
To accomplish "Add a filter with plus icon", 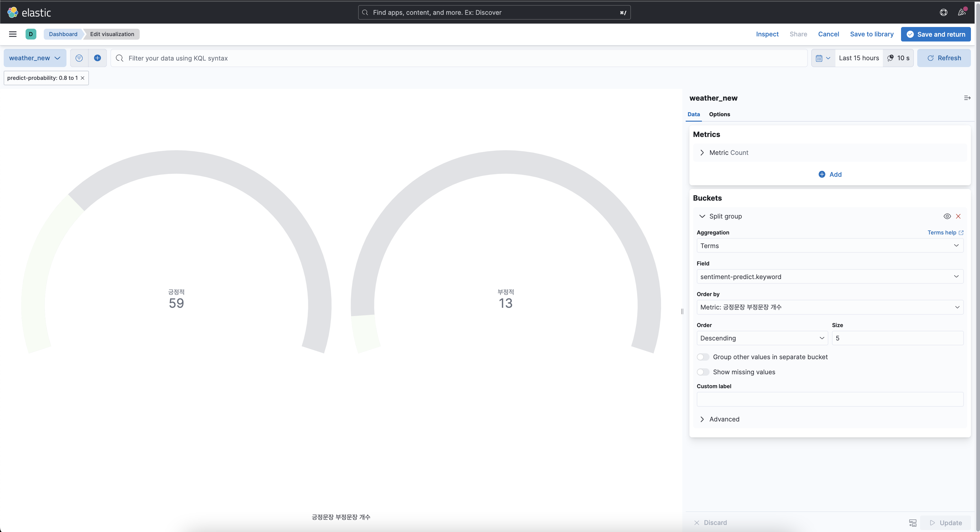I will coord(97,58).
